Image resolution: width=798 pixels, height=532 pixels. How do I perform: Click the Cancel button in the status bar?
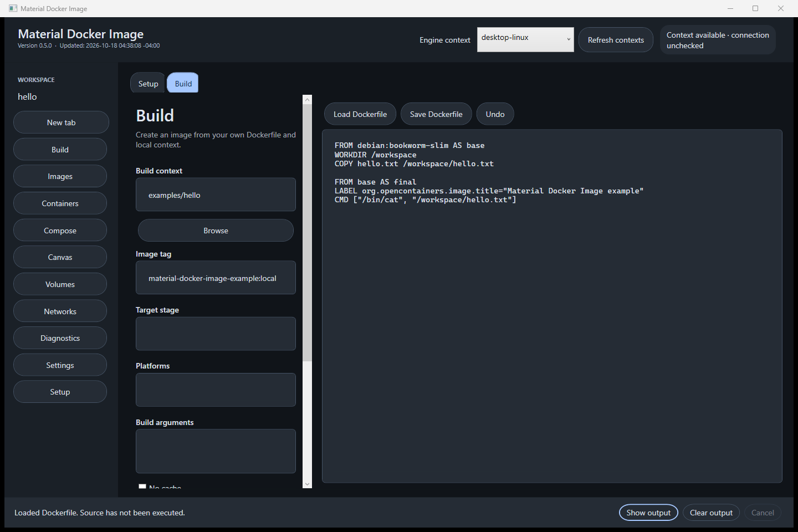pos(763,513)
